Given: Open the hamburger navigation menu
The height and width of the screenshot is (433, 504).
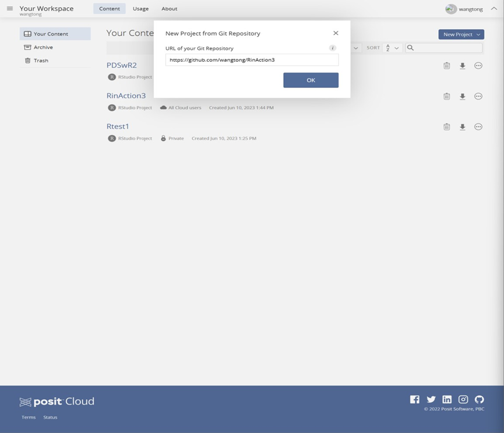Looking at the screenshot, I should pos(10,8).
